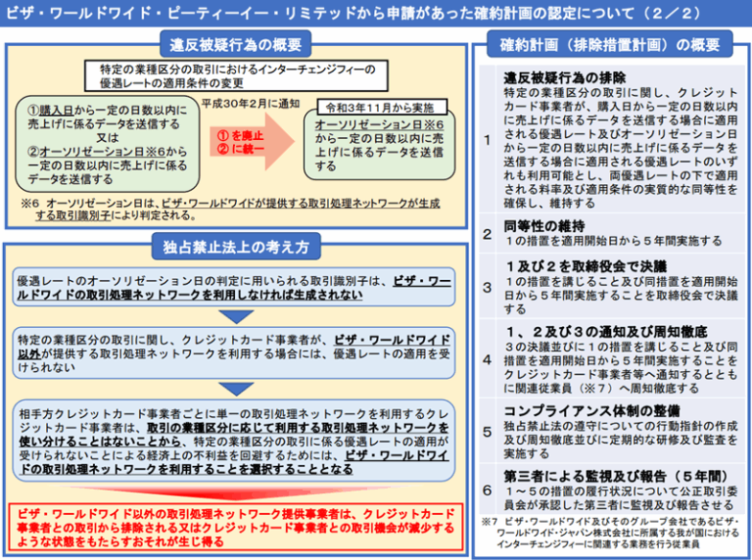Image resolution: width=752 pixels, height=560 pixels.
Task: Select the 違反被疑行為の概要 header label
Action: [235, 45]
